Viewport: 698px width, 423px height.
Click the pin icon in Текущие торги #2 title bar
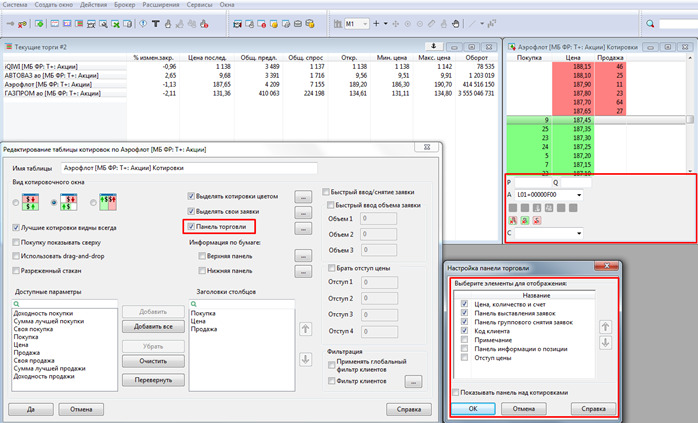(434, 46)
